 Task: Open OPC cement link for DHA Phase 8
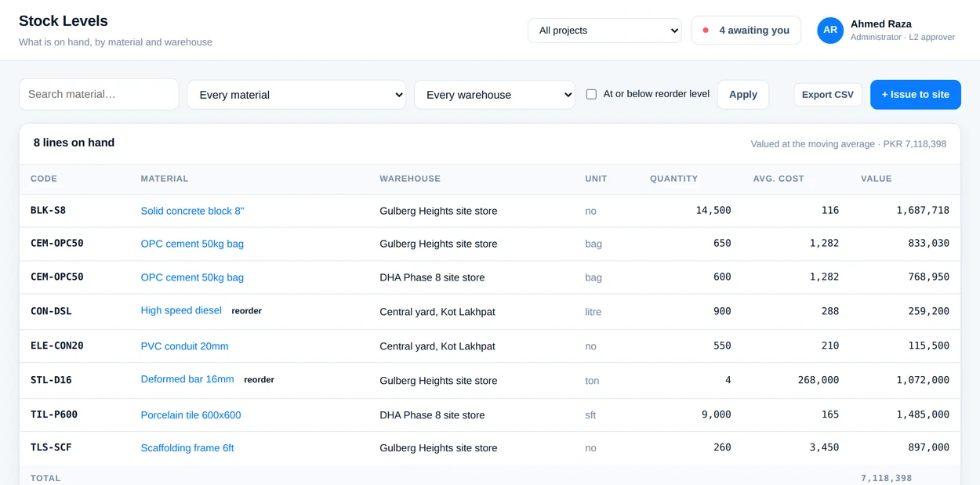(192, 277)
